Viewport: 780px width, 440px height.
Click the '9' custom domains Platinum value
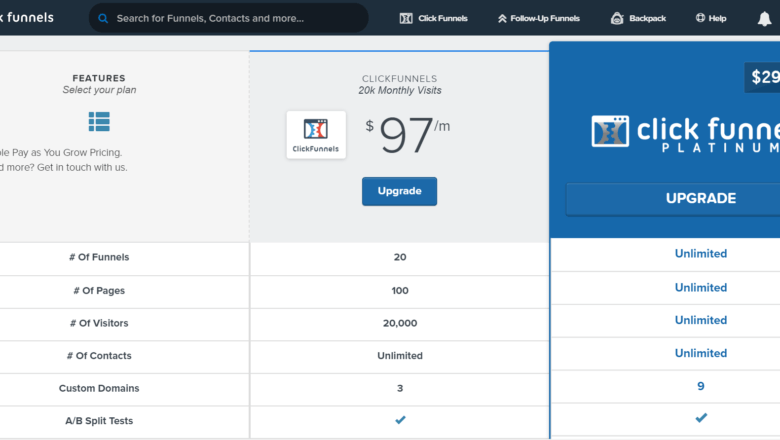tap(701, 386)
